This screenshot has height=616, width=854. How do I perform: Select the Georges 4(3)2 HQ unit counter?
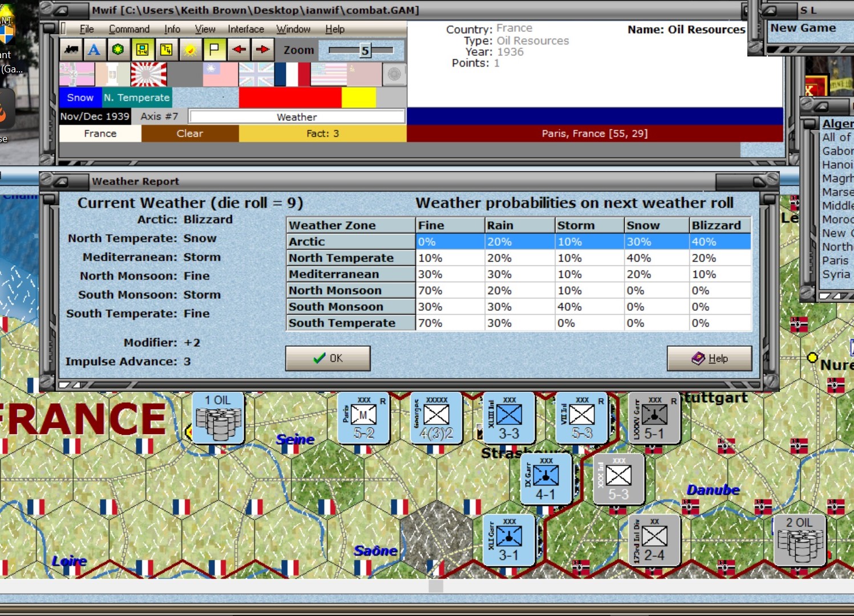point(436,418)
